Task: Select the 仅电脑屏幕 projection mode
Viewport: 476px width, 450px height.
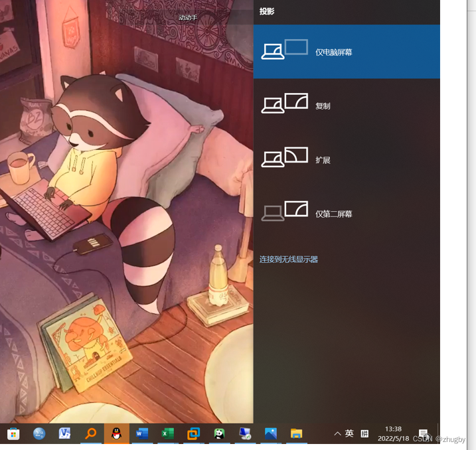Action: coord(347,52)
